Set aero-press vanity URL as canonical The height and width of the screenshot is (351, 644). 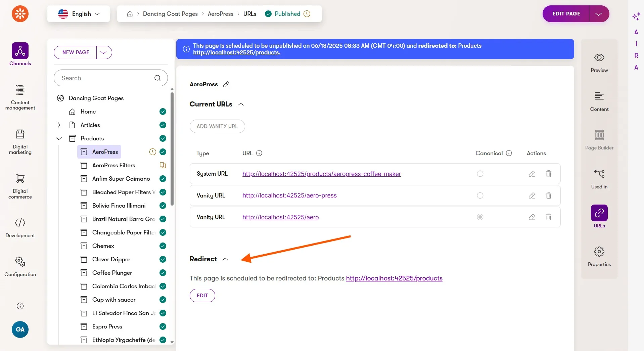(480, 195)
